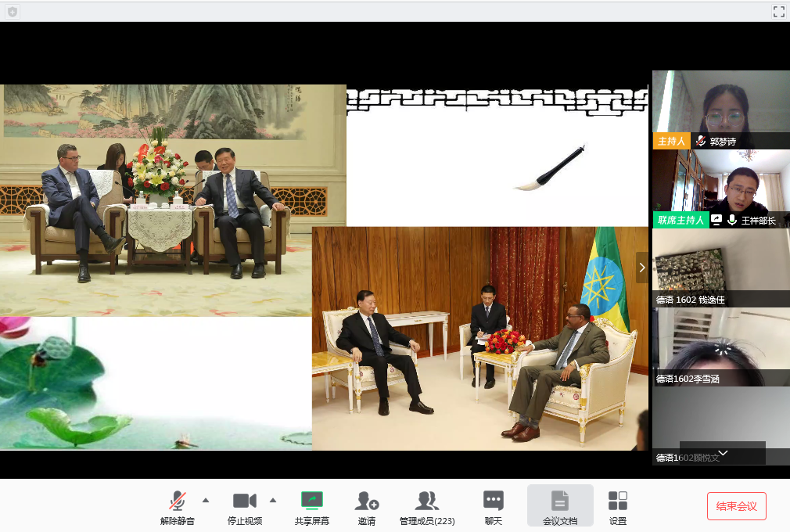Click End Meeting (结束会议) button

736,506
